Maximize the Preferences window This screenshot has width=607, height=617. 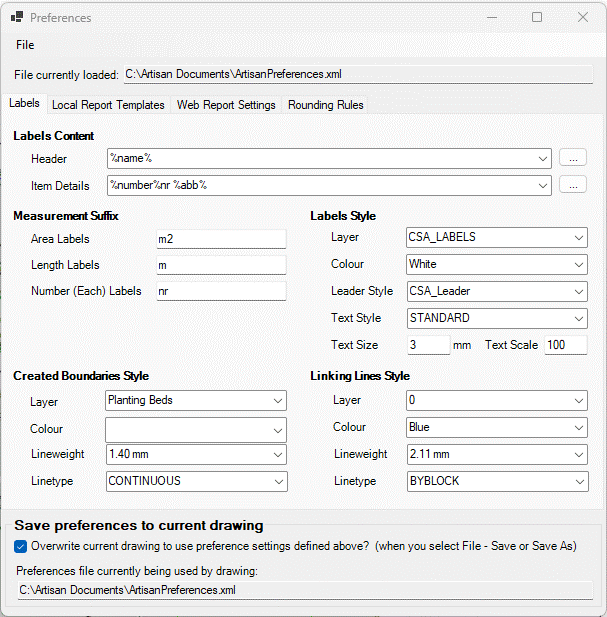point(537,18)
